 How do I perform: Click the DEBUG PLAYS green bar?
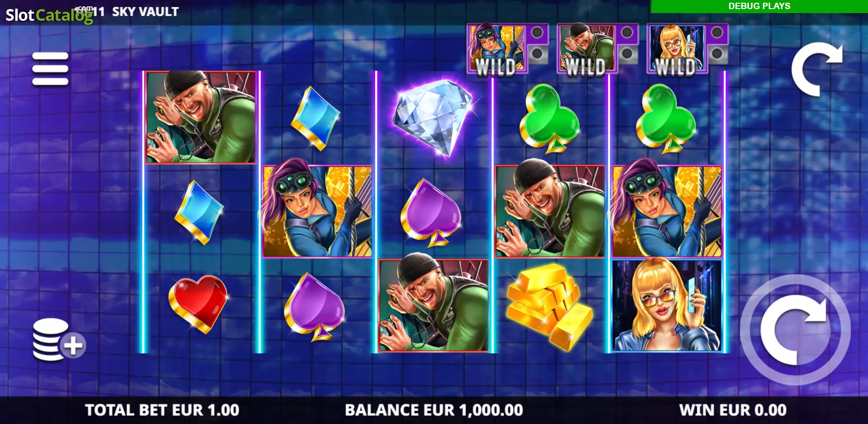(759, 6)
